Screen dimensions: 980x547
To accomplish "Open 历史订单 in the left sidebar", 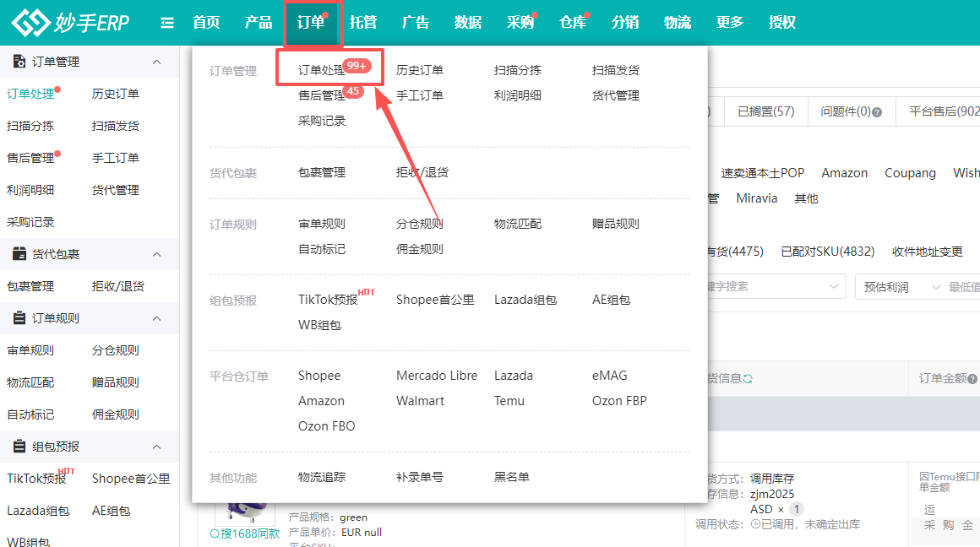I will pos(115,94).
